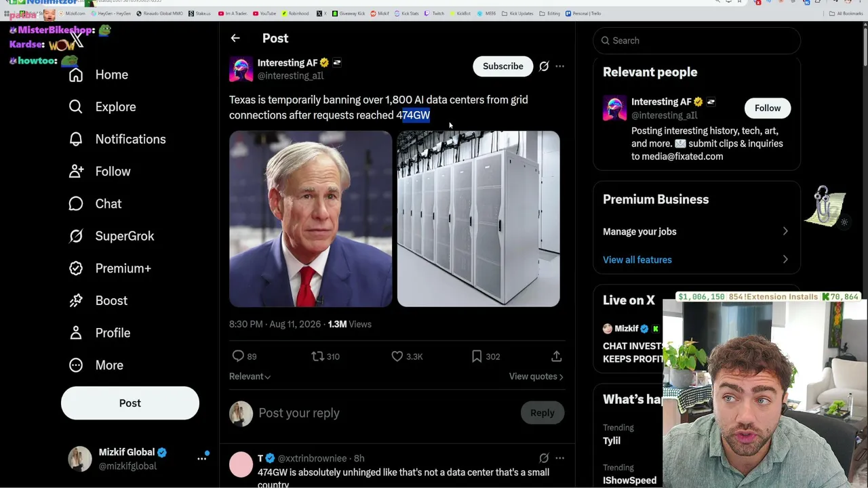
Task: Click the Premium+ verified badge icon
Action: point(76,268)
